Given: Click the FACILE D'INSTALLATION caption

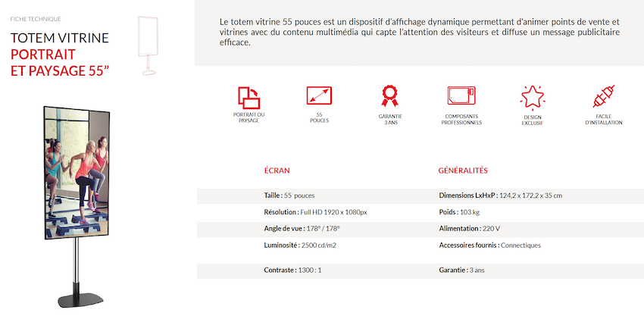Looking at the screenshot, I should coord(603,120).
